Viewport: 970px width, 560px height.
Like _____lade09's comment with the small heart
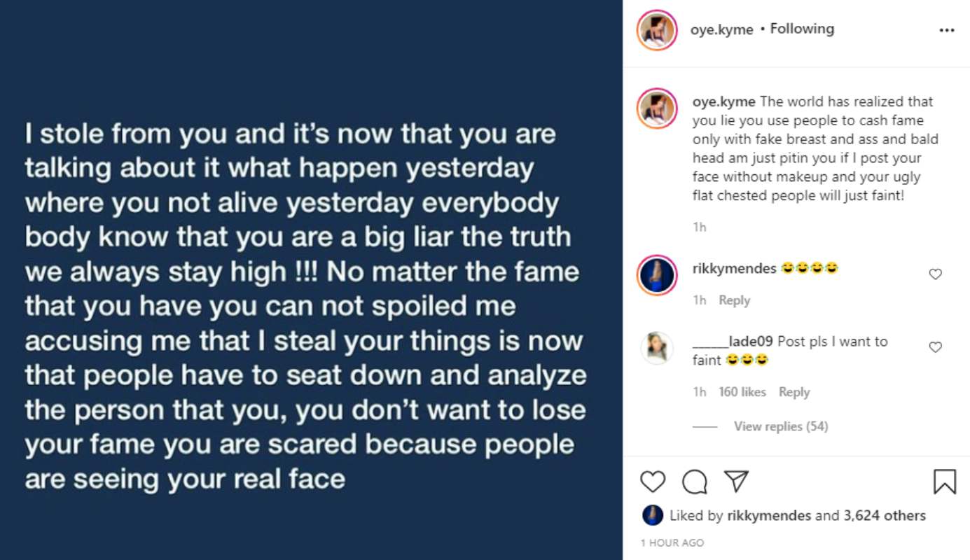tap(935, 346)
